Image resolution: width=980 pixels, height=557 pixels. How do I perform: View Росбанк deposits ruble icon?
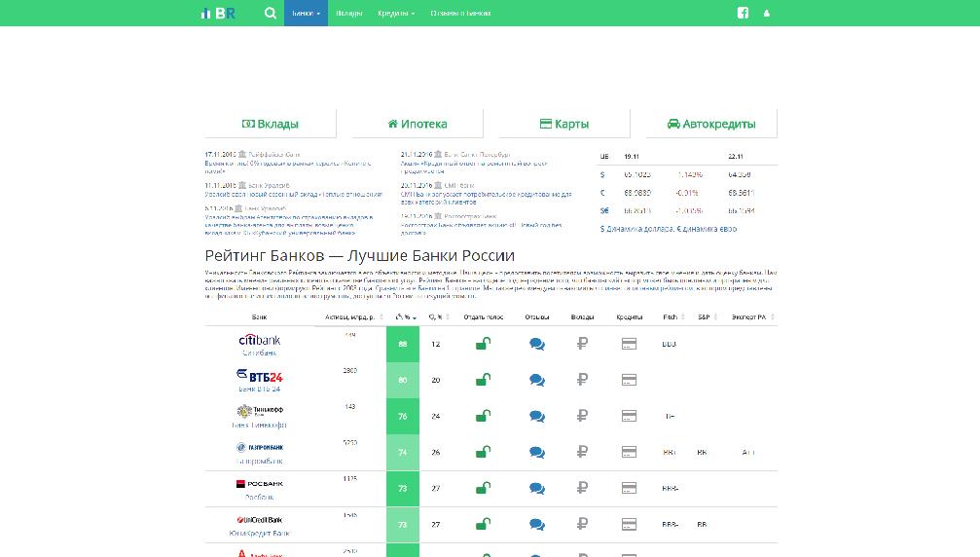(582, 488)
